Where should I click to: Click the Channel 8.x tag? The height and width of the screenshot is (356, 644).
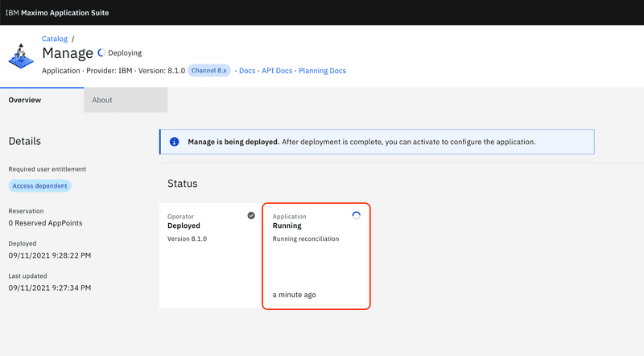(x=209, y=71)
